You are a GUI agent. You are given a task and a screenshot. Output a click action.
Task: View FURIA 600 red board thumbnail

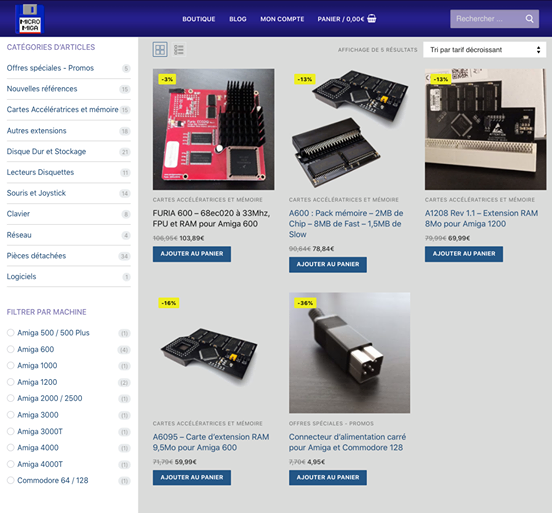(214, 129)
